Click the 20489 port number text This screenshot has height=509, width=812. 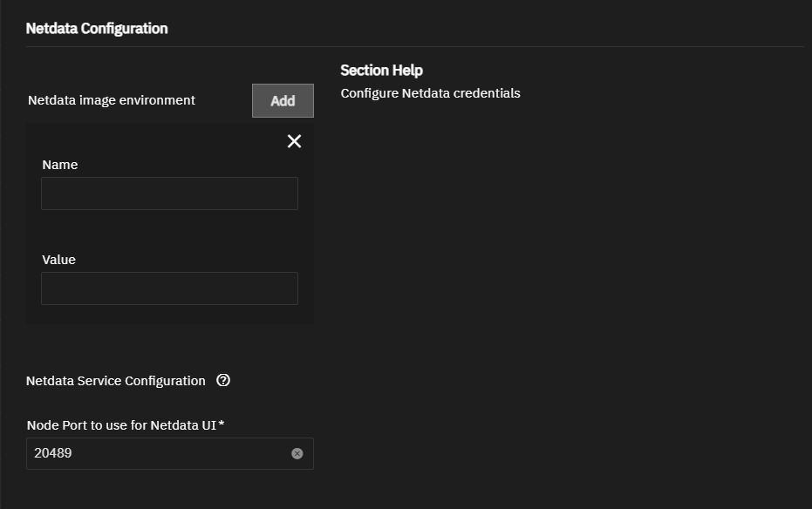click(52, 453)
